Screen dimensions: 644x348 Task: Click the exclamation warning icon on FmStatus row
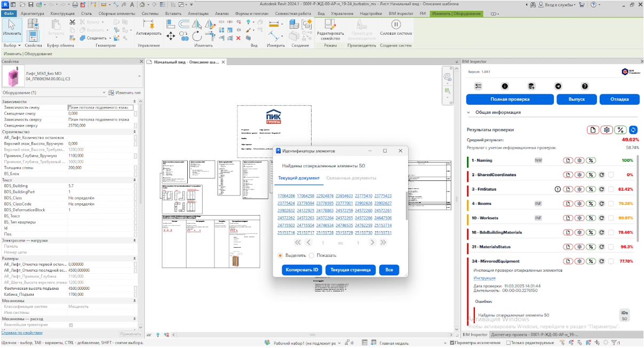click(558, 189)
